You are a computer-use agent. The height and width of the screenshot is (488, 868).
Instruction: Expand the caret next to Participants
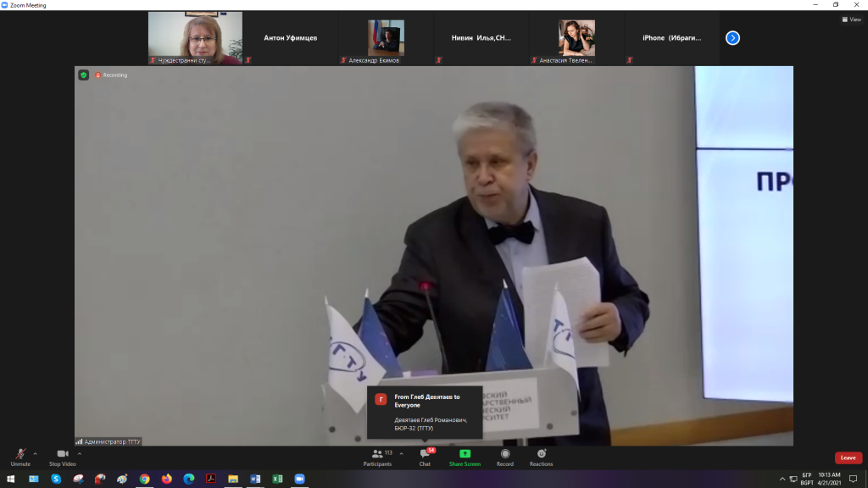[401, 453]
